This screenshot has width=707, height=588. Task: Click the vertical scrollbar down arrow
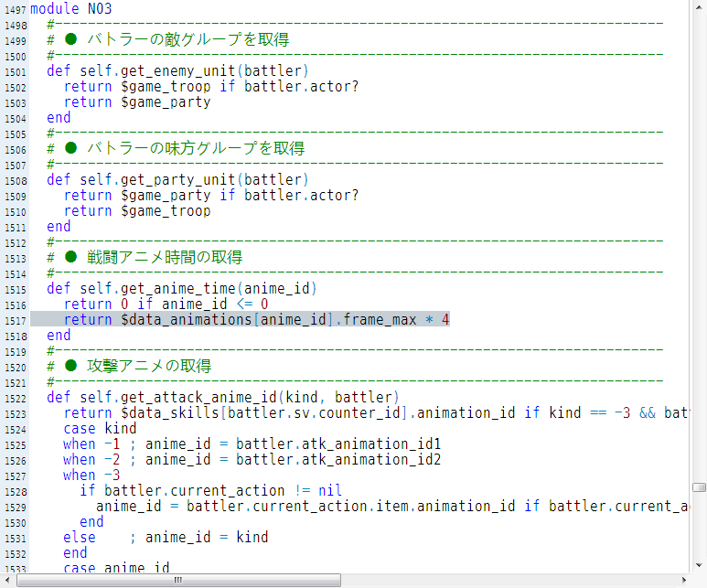point(699,565)
